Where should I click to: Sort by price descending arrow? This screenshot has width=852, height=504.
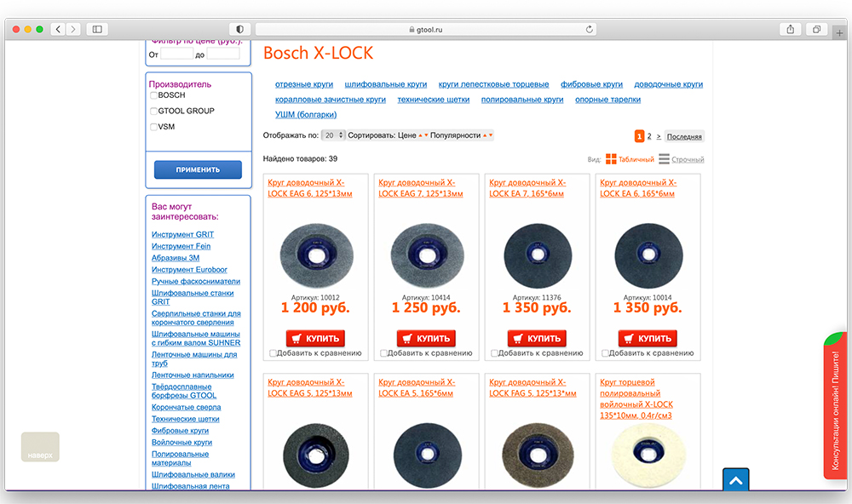click(x=426, y=135)
